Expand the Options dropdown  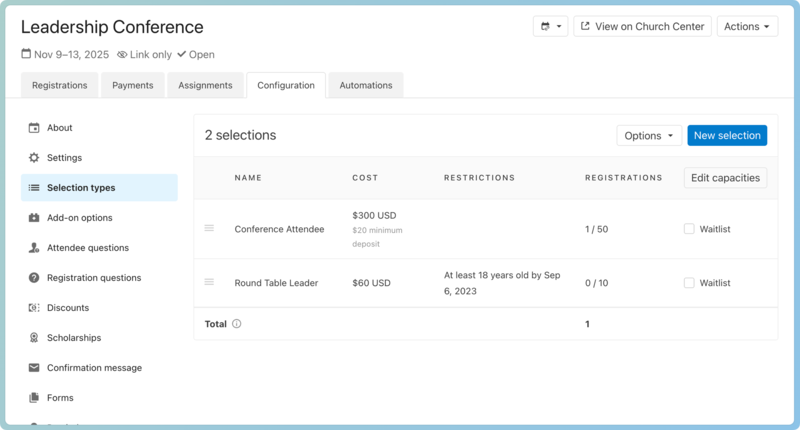tap(648, 136)
